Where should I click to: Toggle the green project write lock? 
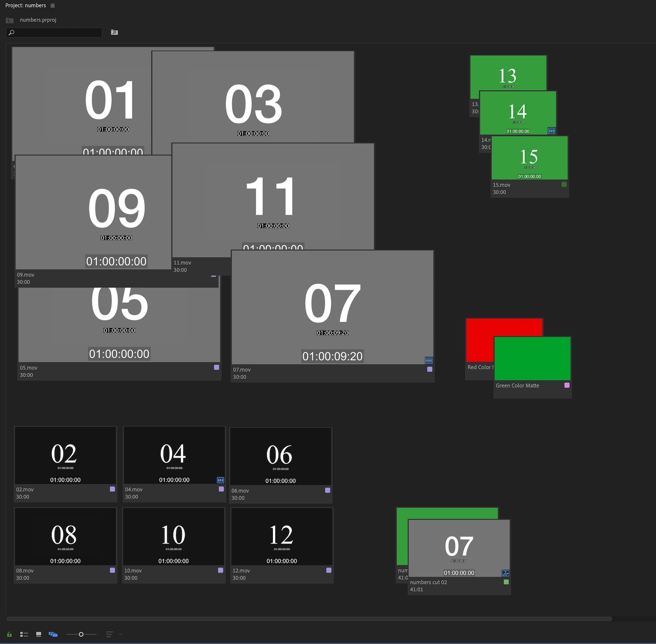tap(9, 634)
